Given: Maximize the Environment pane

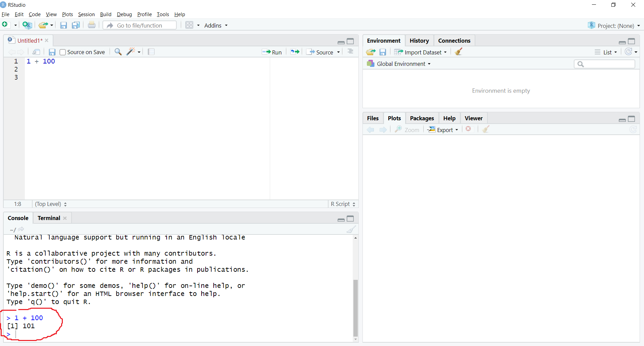Looking at the screenshot, I should coord(632,41).
